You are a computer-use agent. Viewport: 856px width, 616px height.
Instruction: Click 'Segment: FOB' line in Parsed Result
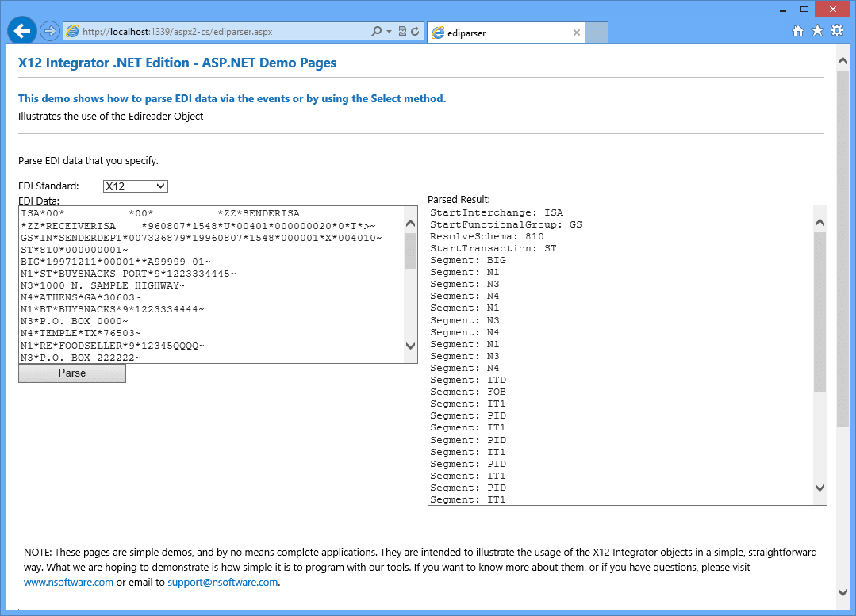[468, 392]
